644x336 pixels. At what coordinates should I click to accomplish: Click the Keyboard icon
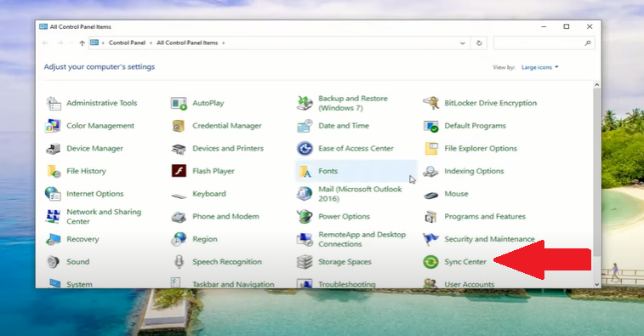click(x=179, y=196)
